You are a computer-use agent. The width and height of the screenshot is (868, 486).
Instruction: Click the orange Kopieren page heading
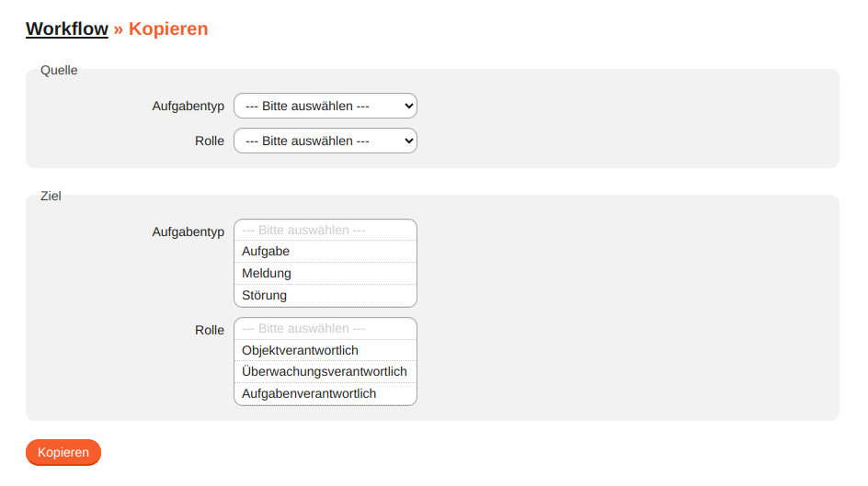(168, 28)
